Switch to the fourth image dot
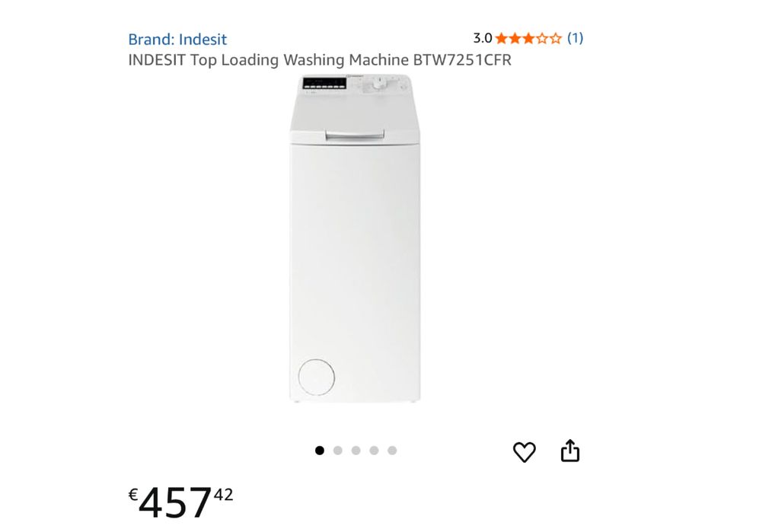The height and width of the screenshot is (532, 759). point(375,451)
